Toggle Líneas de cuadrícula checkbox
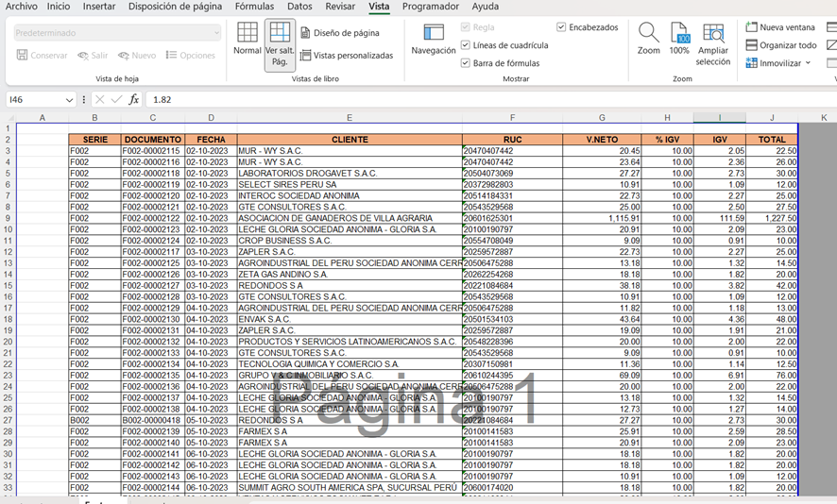837x504 pixels. 466,45
